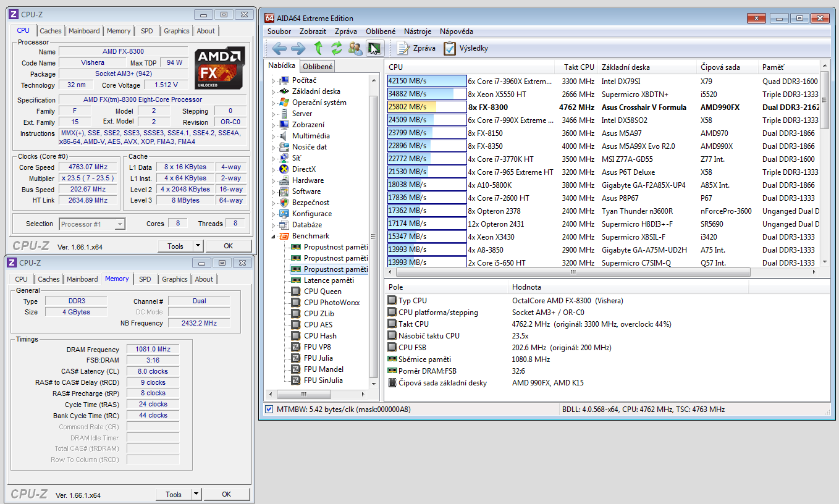Open SPD tab in CPU-Z Memory window
This screenshot has height=504, width=839.
pos(145,279)
